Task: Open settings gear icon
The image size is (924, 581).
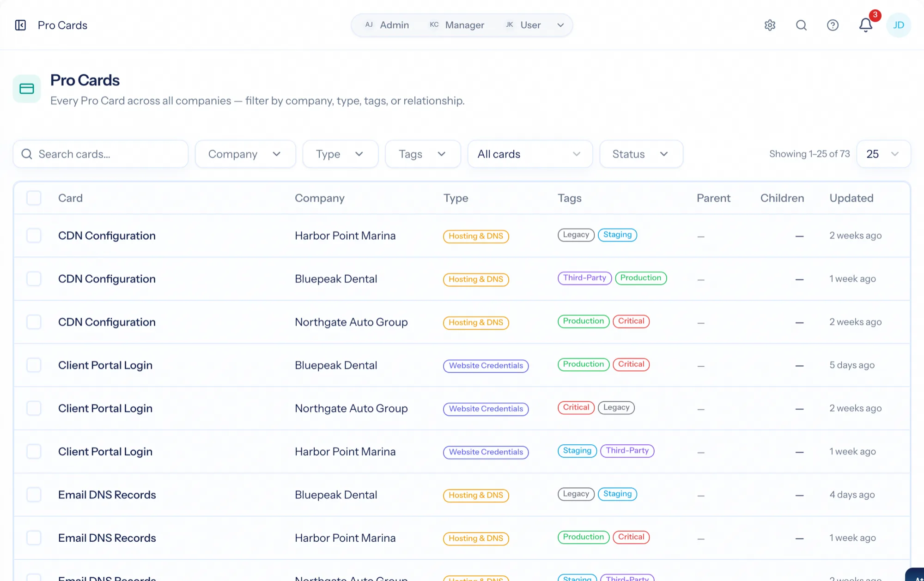Action: 770,25
